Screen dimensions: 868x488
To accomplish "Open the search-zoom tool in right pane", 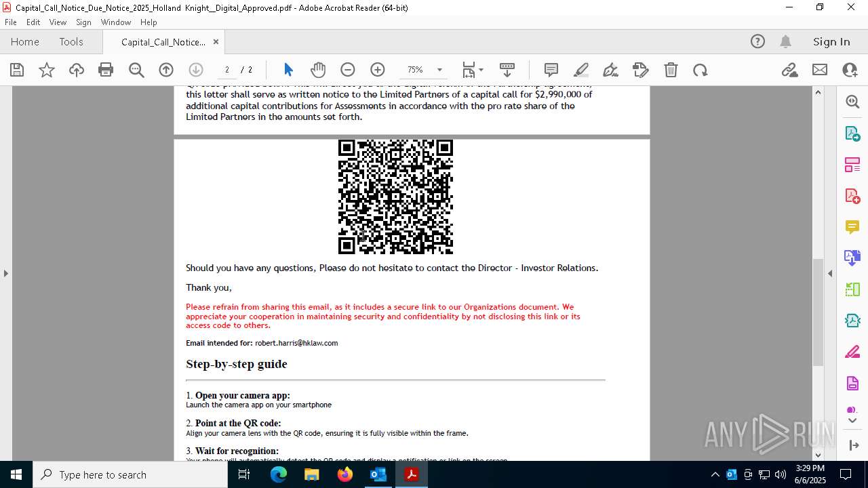I will pyautogui.click(x=852, y=102).
